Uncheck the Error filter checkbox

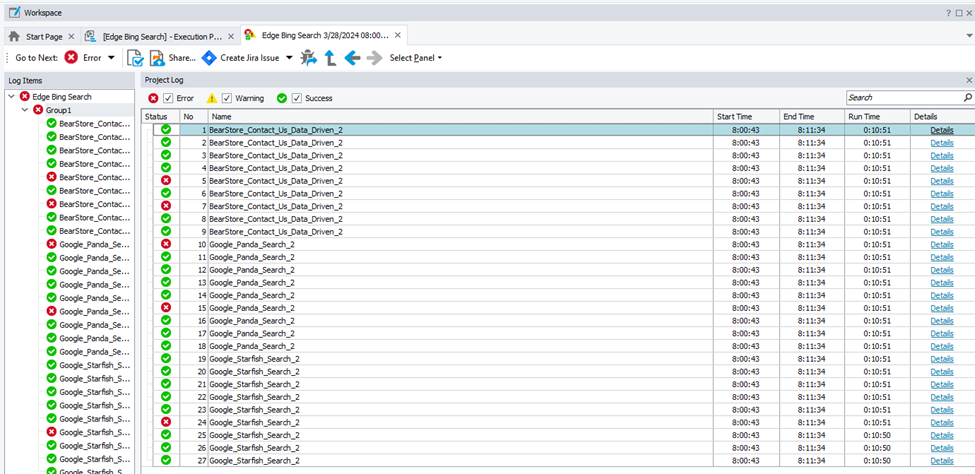coord(167,98)
